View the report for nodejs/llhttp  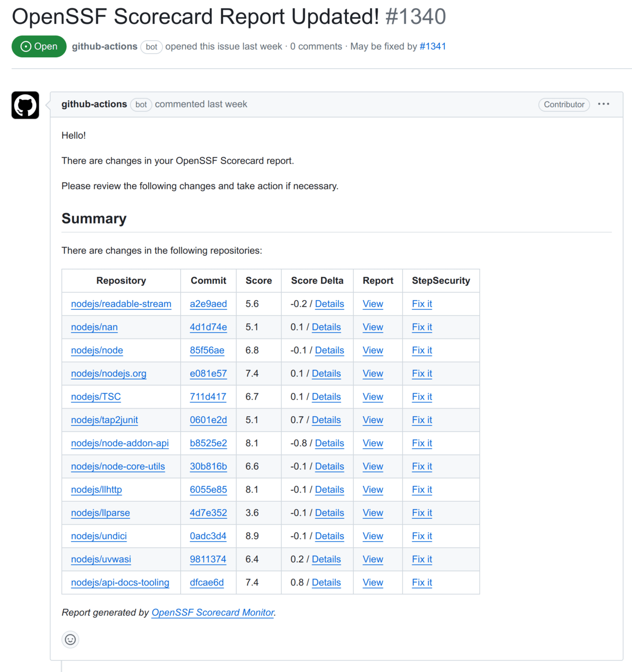coord(373,490)
